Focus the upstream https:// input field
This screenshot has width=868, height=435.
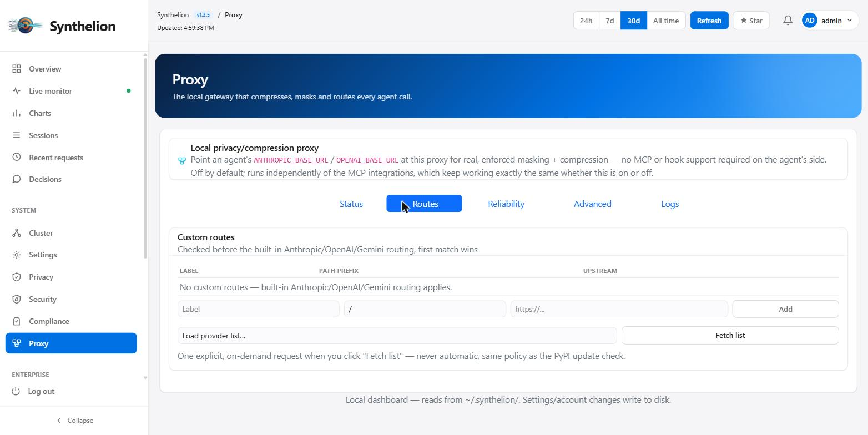pos(619,309)
